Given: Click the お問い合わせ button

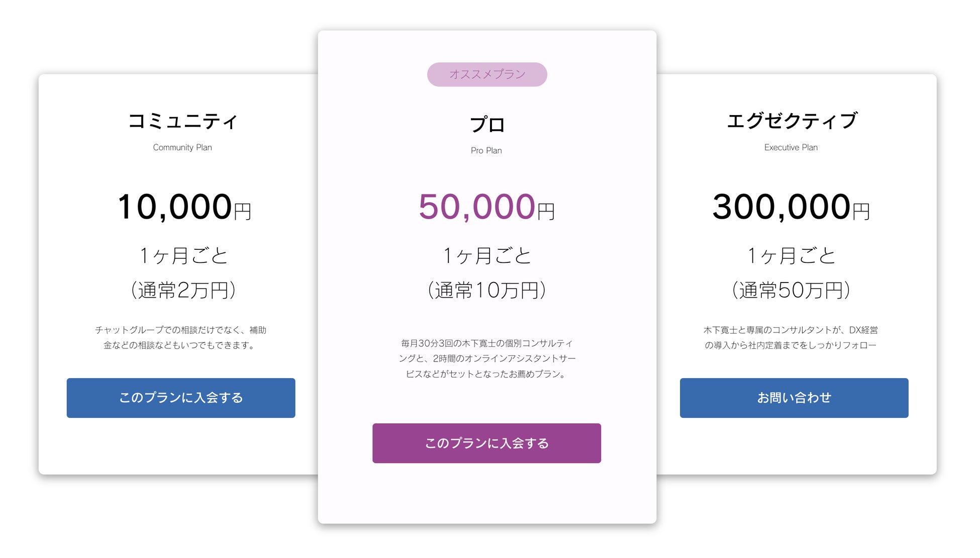Looking at the screenshot, I should [x=794, y=398].
